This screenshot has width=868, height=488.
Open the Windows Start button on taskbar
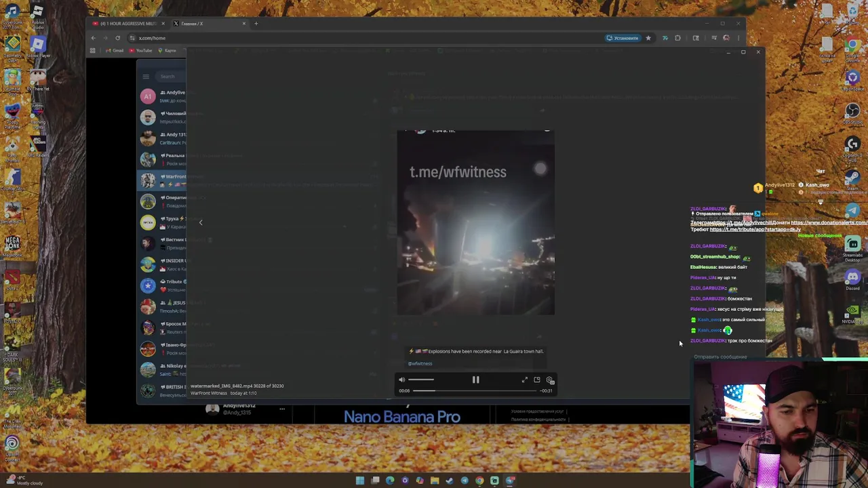pos(360,481)
